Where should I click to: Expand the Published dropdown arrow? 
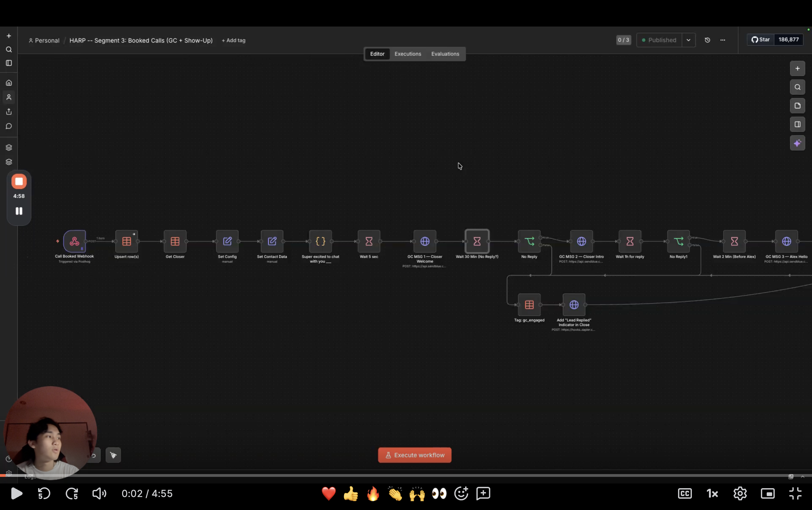(x=688, y=40)
